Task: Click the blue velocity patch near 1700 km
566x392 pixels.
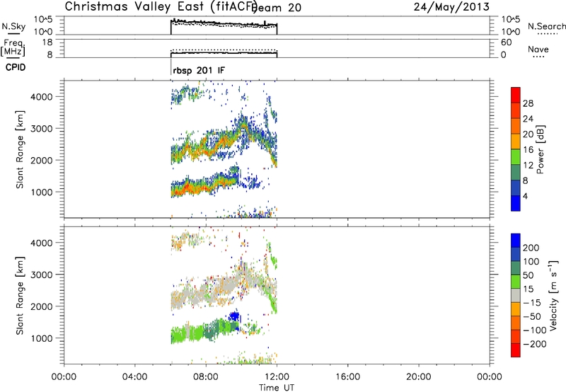Action: pos(234,316)
